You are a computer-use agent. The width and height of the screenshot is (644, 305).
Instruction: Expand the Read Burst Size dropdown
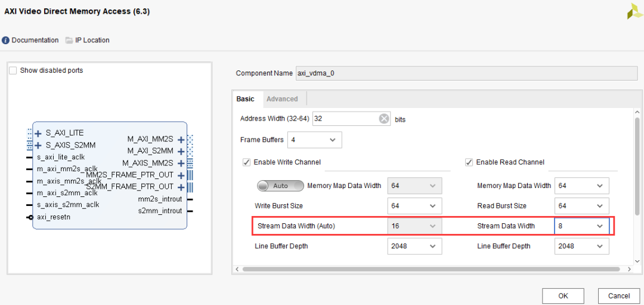[x=581, y=206]
